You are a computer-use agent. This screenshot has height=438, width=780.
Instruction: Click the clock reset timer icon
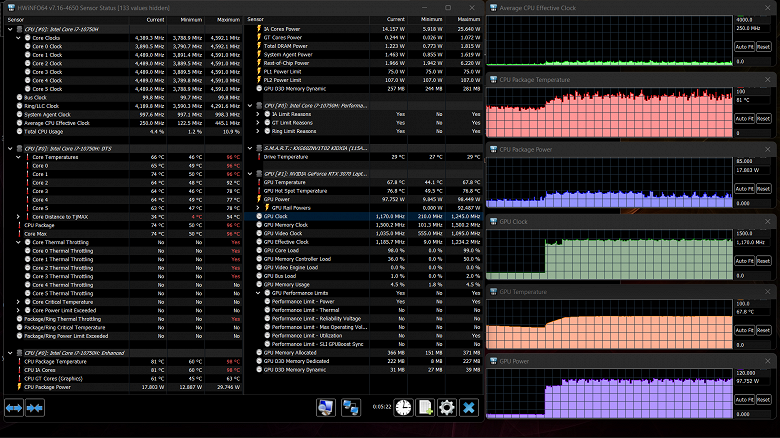tap(403, 407)
